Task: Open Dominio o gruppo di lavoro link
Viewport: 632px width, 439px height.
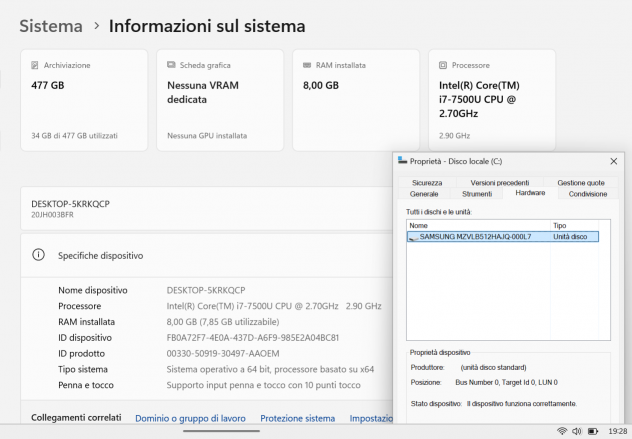Action: 190,418
